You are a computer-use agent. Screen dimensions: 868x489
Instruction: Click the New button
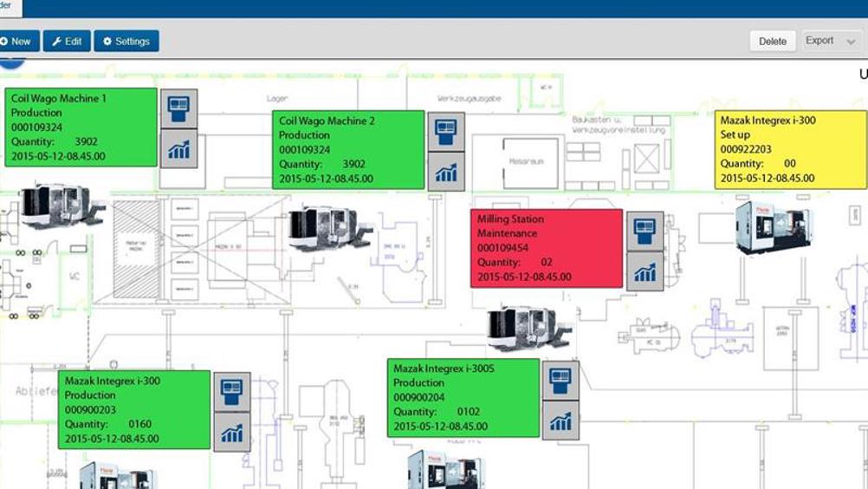19,41
